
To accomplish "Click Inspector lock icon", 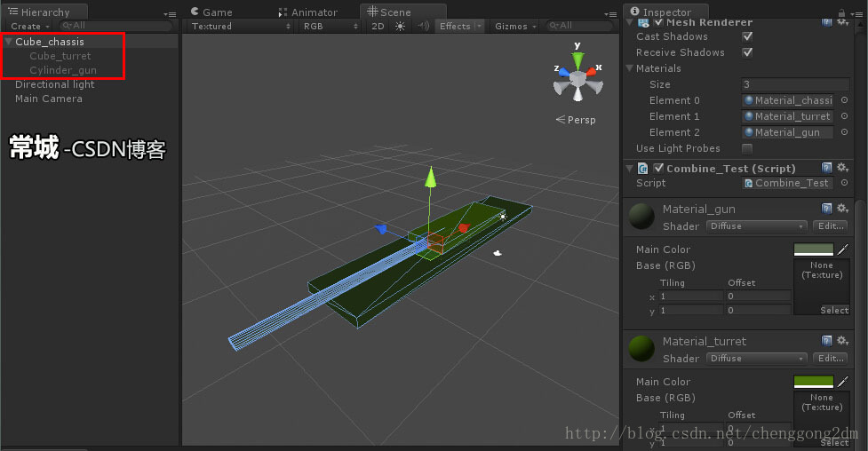I will [841, 12].
